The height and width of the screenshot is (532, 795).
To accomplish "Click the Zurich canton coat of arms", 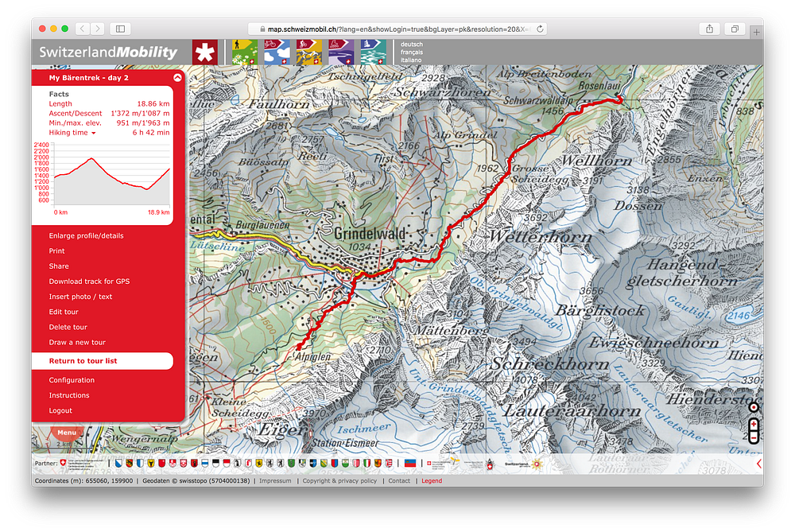I will point(118,464).
